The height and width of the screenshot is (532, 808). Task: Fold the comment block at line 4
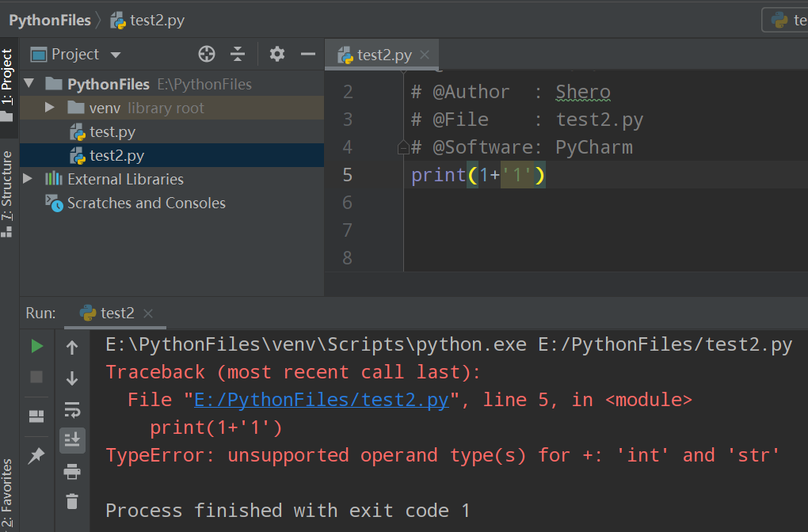tap(403, 148)
